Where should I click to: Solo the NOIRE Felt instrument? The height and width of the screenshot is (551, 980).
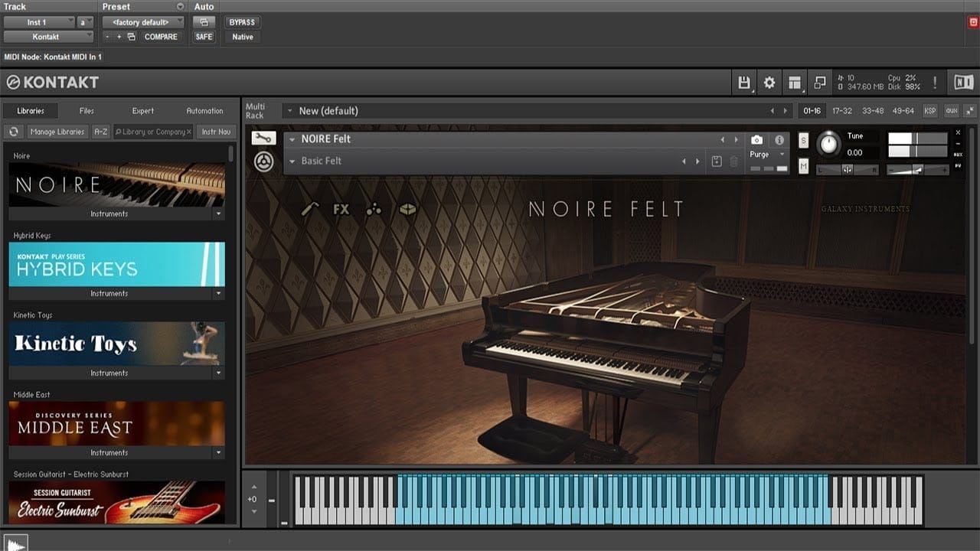[803, 140]
